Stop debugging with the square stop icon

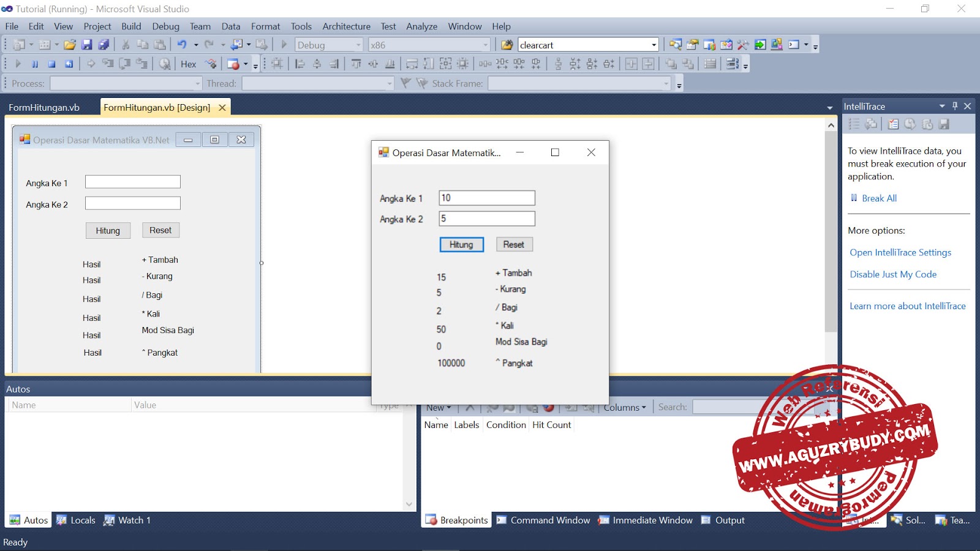point(52,64)
